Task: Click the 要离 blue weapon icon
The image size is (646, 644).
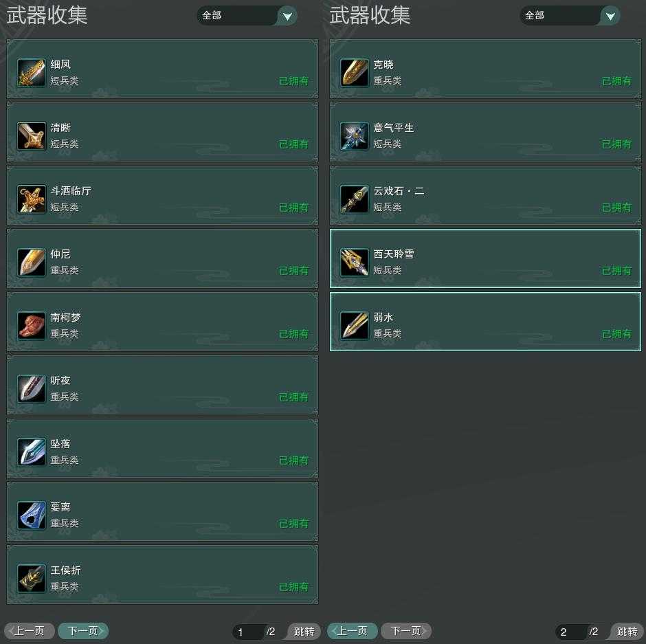Action: pyautogui.click(x=32, y=515)
